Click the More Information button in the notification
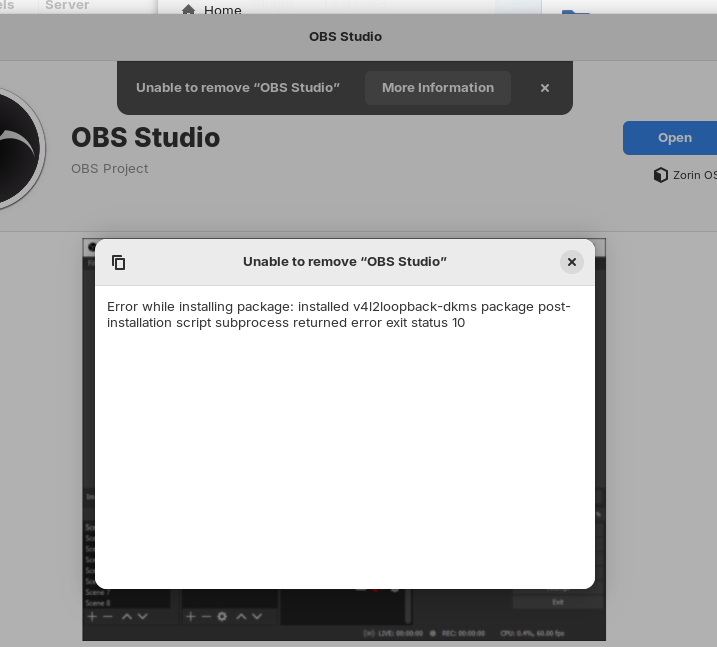 tap(437, 88)
